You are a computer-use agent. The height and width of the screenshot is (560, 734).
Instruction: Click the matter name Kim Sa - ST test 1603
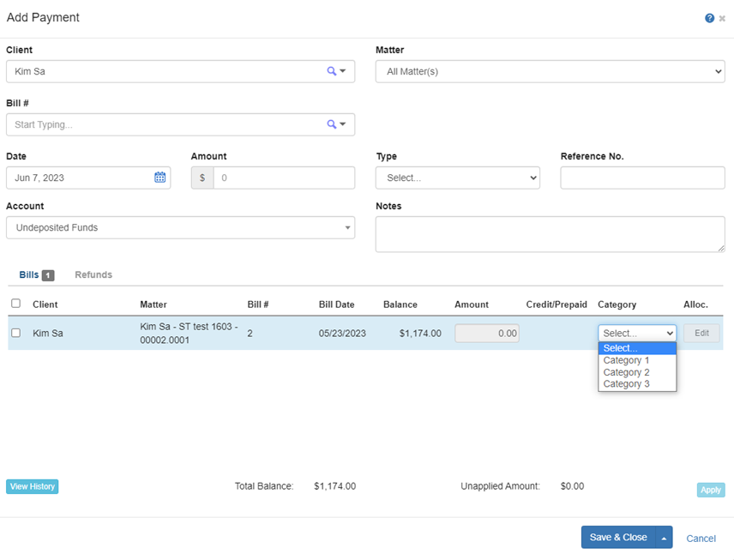pyautogui.click(x=190, y=334)
